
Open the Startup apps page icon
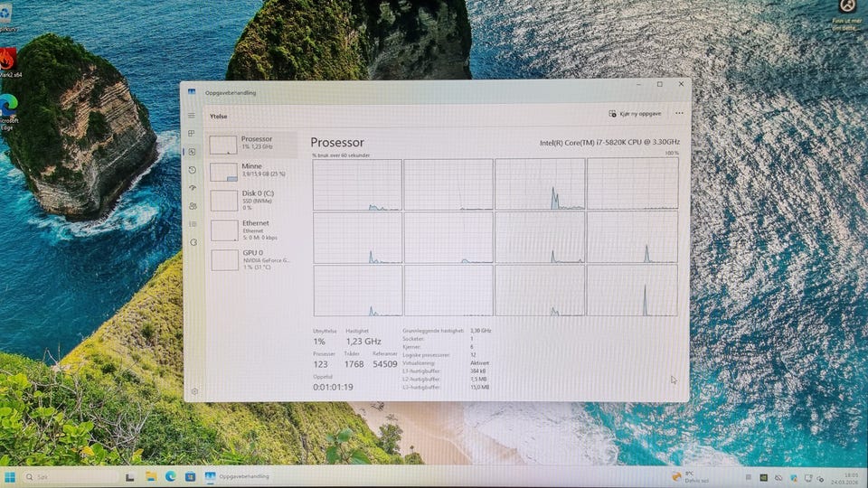[x=193, y=188]
